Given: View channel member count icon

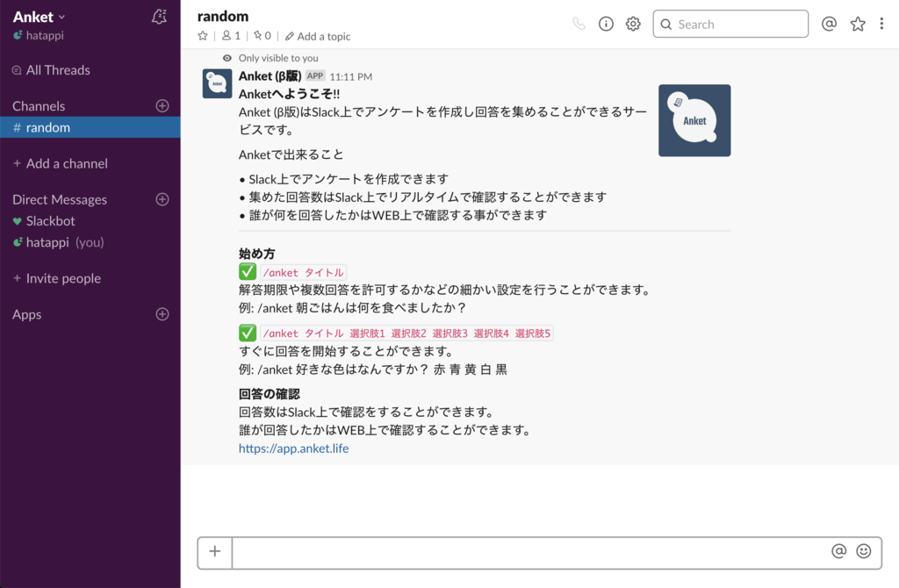Looking at the screenshot, I should (x=231, y=36).
